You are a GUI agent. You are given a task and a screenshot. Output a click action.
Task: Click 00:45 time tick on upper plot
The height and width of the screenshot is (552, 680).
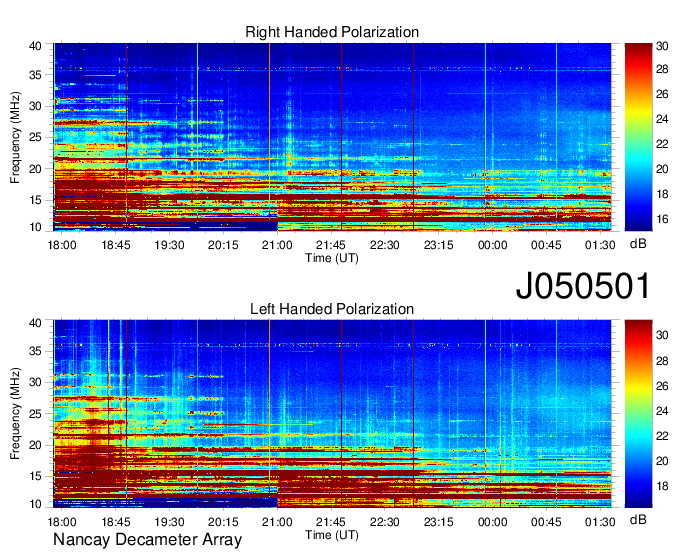click(x=546, y=245)
